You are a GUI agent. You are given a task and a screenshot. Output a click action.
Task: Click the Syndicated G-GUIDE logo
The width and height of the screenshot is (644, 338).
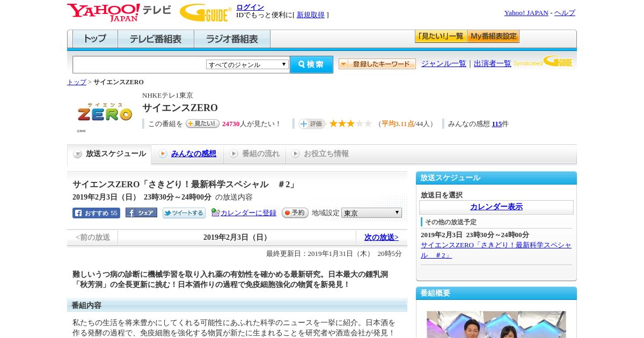(x=543, y=61)
